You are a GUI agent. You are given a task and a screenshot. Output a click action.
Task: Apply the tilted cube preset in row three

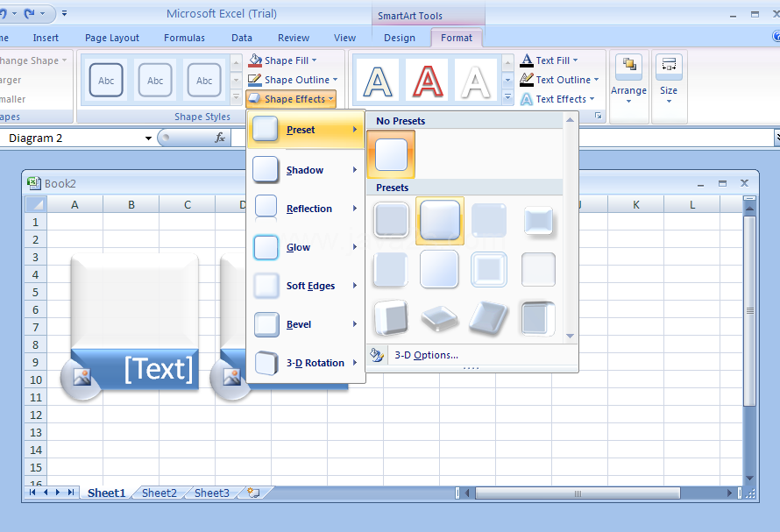point(392,318)
